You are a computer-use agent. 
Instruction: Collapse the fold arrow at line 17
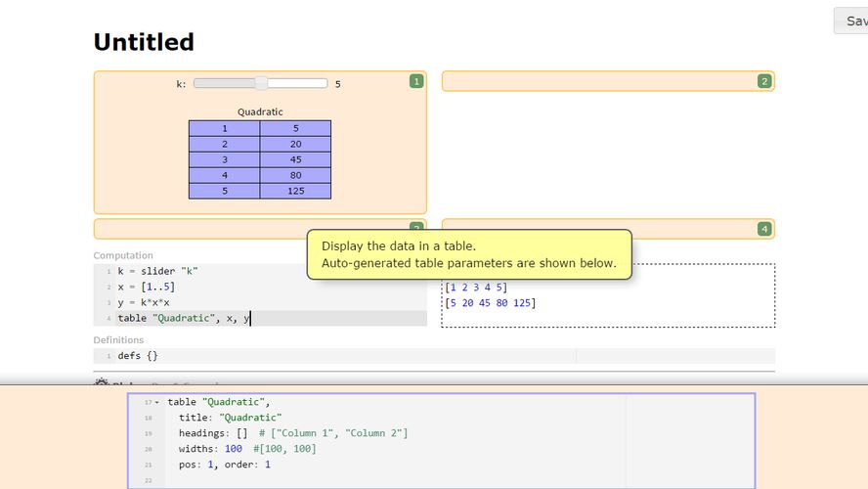pos(157,402)
